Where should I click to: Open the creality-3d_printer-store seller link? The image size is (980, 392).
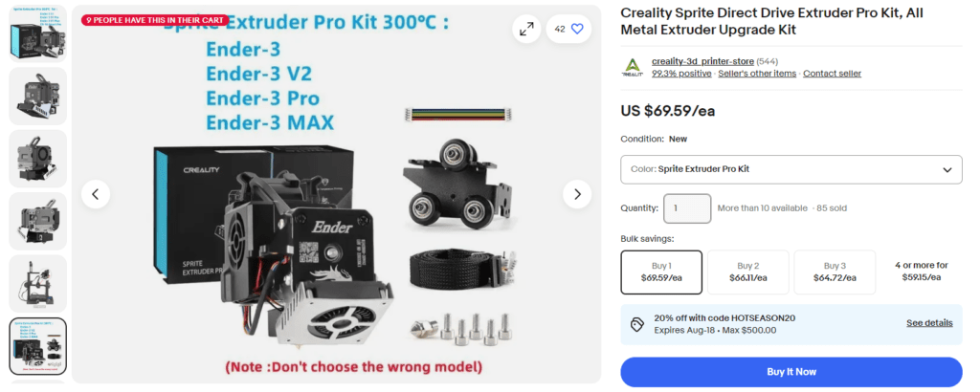[702, 61]
